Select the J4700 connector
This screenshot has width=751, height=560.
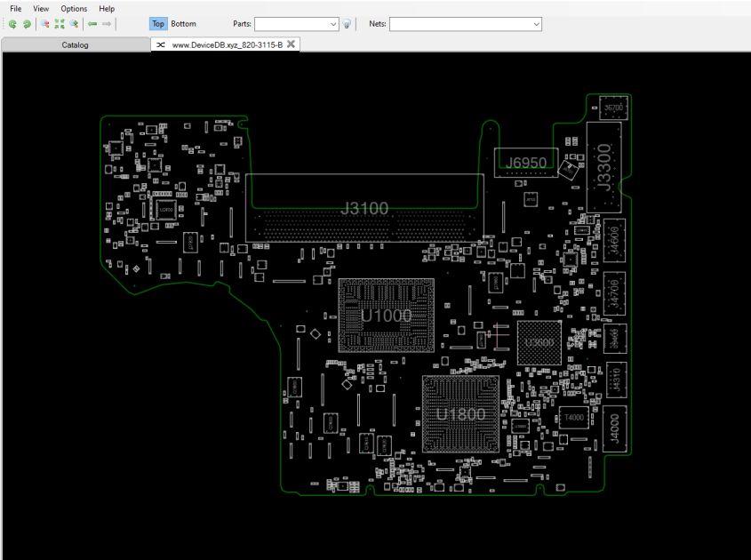pos(614,293)
